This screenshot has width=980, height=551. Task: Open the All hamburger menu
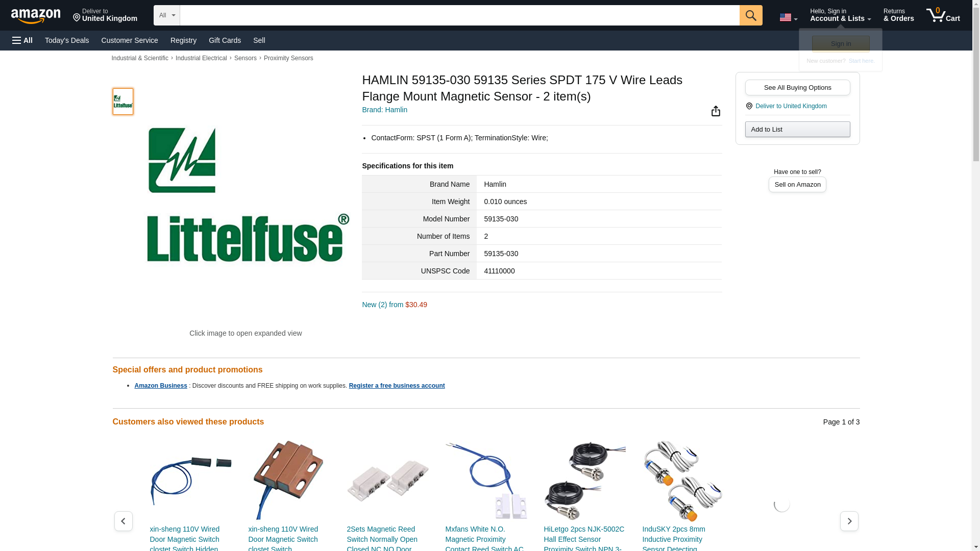22,40
